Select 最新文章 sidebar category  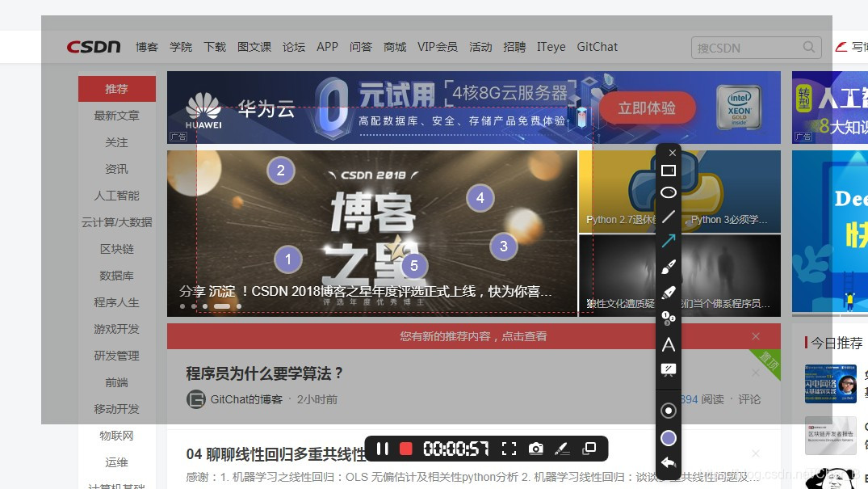pyautogui.click(x=117, y=116)
